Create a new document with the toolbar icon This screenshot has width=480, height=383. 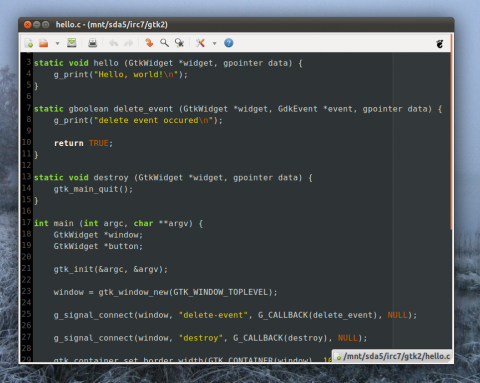coord(29,43)
